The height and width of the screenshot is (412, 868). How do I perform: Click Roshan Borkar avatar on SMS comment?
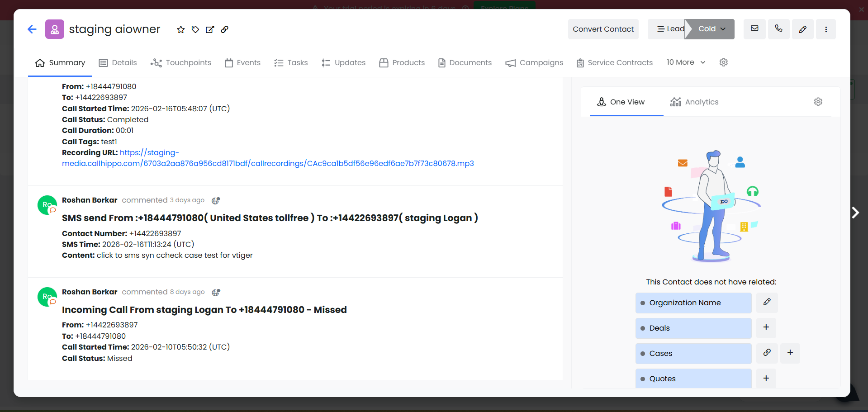(x=47, y=205)
